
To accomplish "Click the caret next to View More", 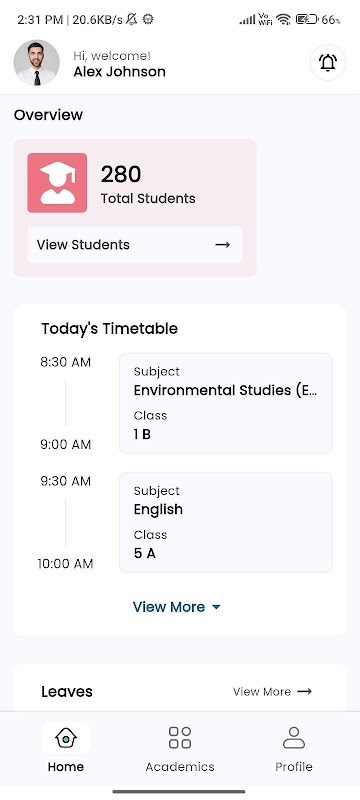I will coord(216,607).
